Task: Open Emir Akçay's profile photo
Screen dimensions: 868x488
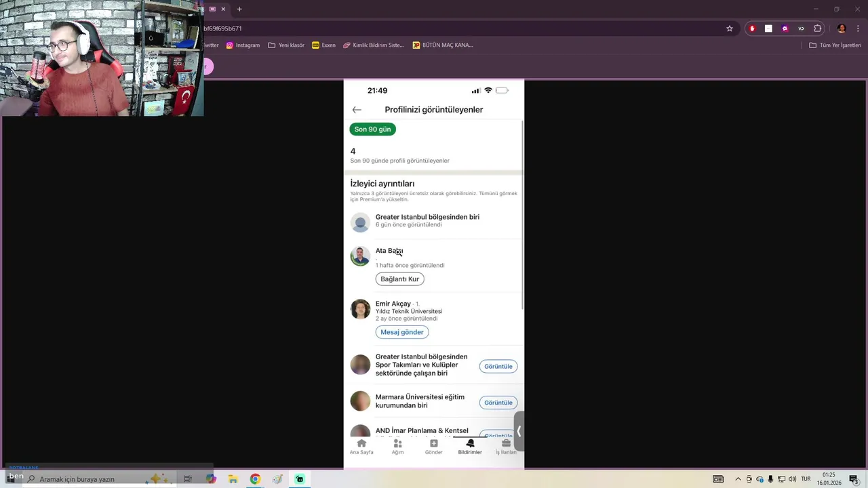Action: pos(360,309)
